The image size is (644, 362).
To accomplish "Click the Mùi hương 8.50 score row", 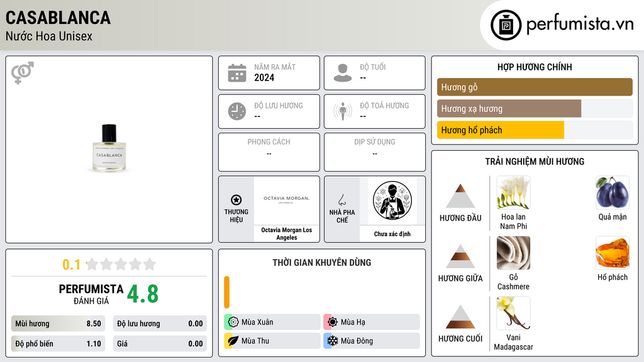I will 58,324.
